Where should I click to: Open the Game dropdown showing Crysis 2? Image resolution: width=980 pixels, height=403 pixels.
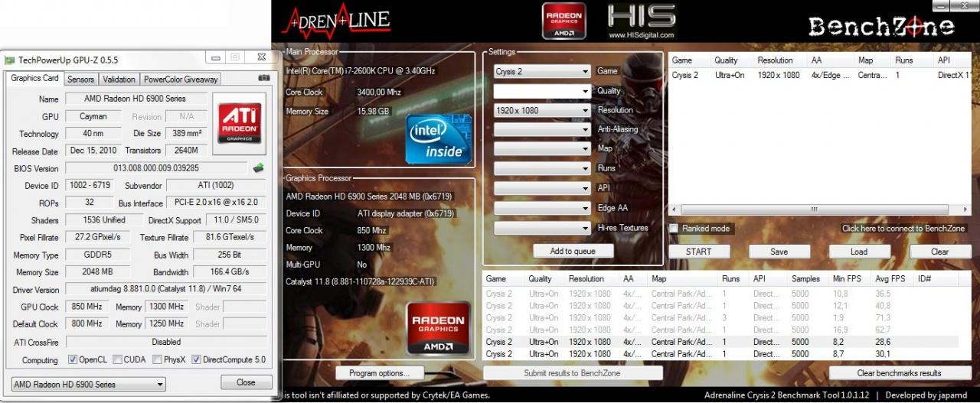point(542,71)
